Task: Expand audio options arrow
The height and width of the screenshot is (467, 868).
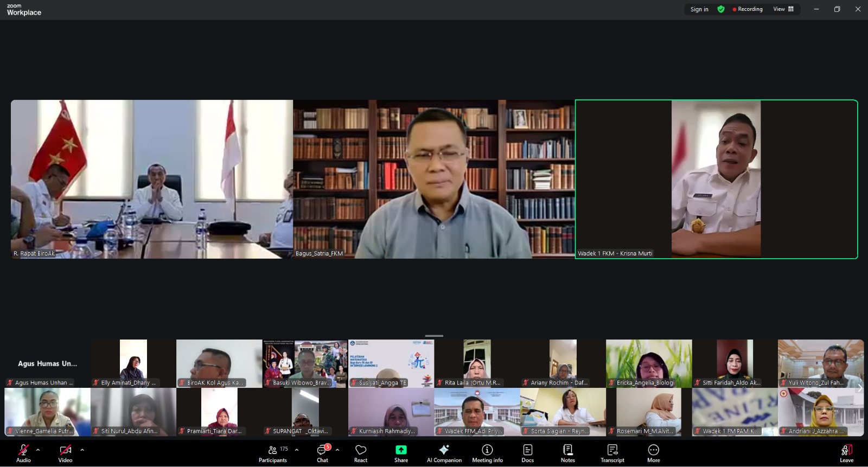Action: coord(38,450)
